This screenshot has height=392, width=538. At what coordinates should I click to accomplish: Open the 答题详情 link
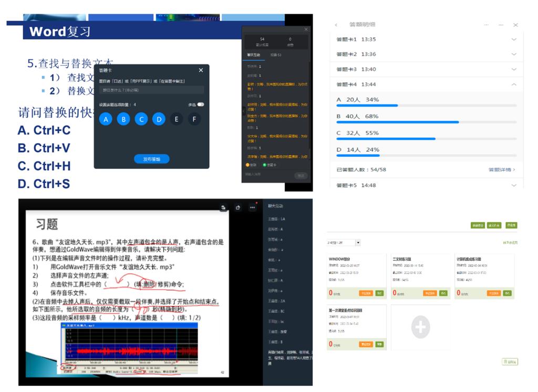click(x=502, y=170)
